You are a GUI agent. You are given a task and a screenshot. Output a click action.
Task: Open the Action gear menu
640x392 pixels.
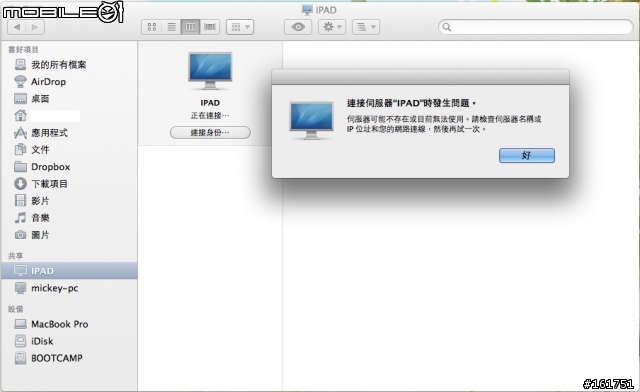point(332,27)
